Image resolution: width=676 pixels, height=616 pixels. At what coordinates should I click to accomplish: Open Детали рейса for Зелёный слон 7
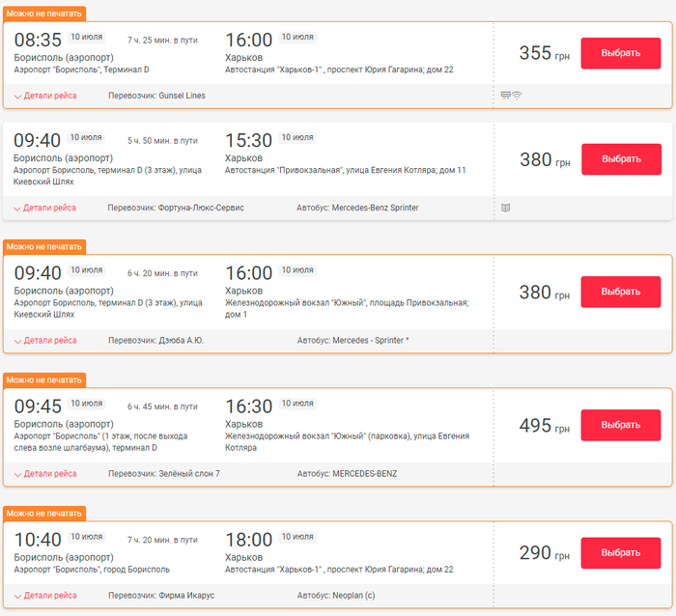[45, 474]
